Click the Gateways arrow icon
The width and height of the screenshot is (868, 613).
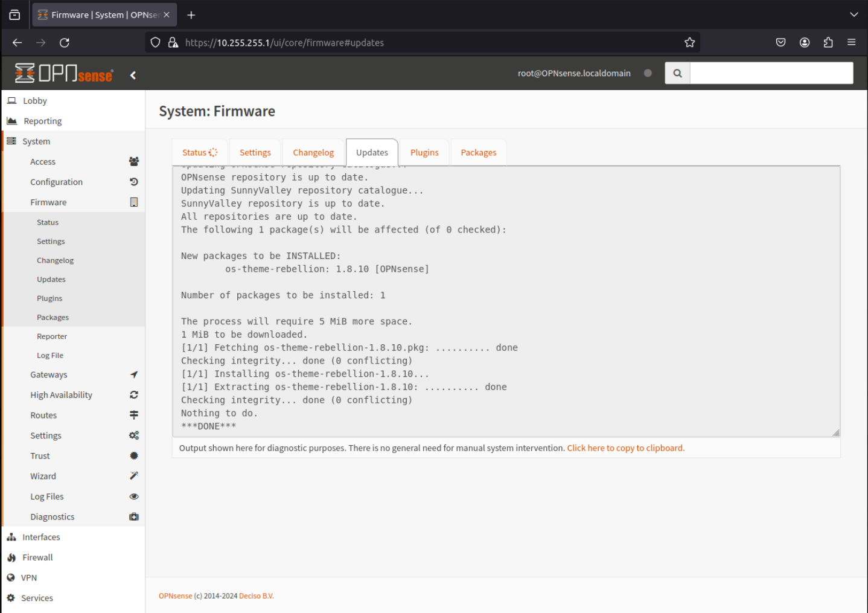134,374
